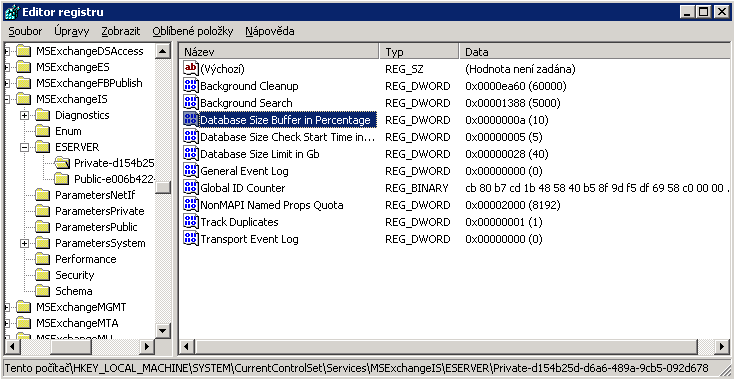Click the MSExchangeIS folder icon

coord(23,99)
